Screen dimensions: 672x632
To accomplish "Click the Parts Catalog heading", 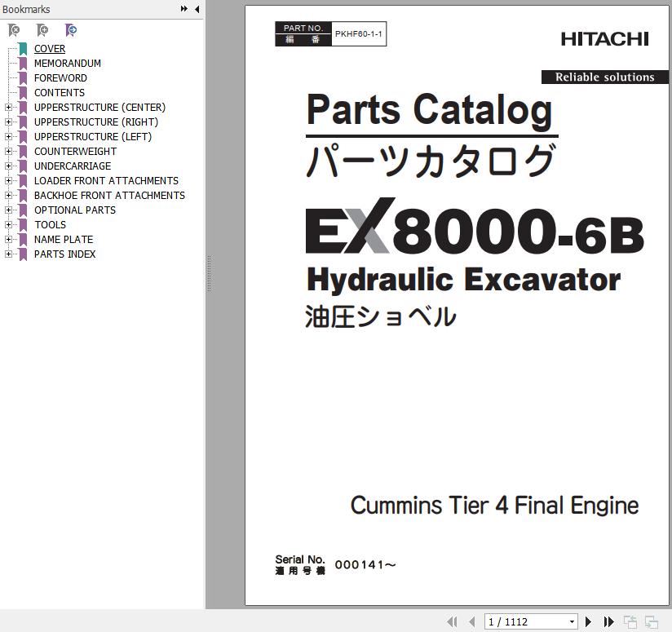I will pos(430,110).
